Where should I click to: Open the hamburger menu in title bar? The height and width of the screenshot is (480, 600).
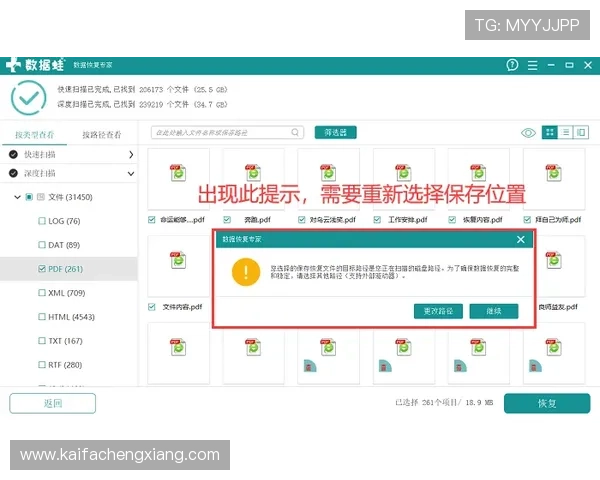pos(532,65)
